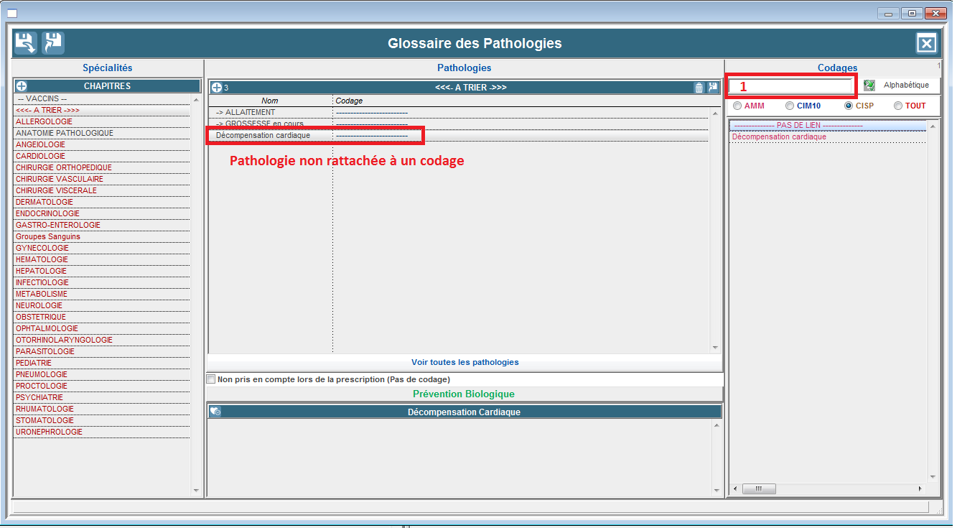Click the horizontal scrollbar thumb in Codages list
The image size is (980, 528).
click(x=753, y=488)
